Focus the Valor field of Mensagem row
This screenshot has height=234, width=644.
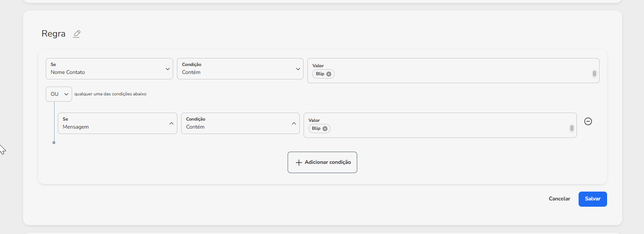click(440, 125)
